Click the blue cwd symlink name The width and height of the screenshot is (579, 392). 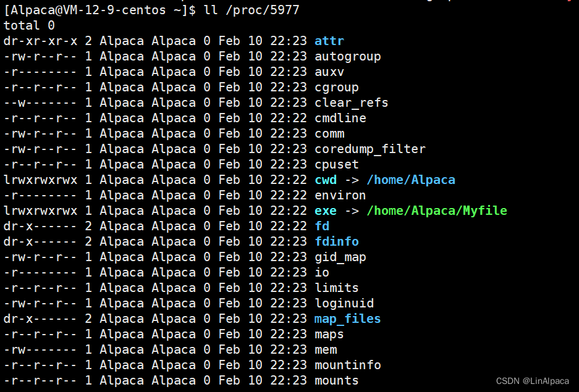coord(325,180)
